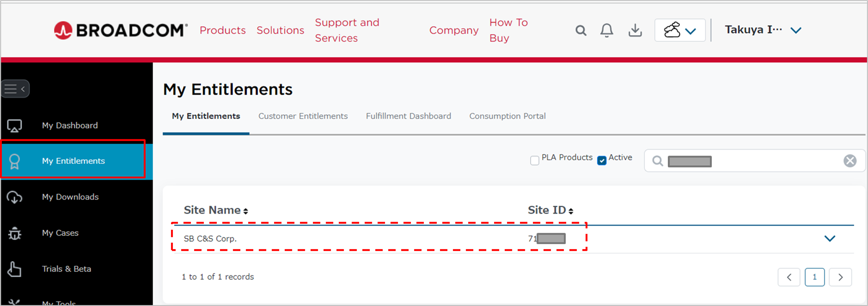Enable the PLA Products checkbox

[x=535, y=161]
